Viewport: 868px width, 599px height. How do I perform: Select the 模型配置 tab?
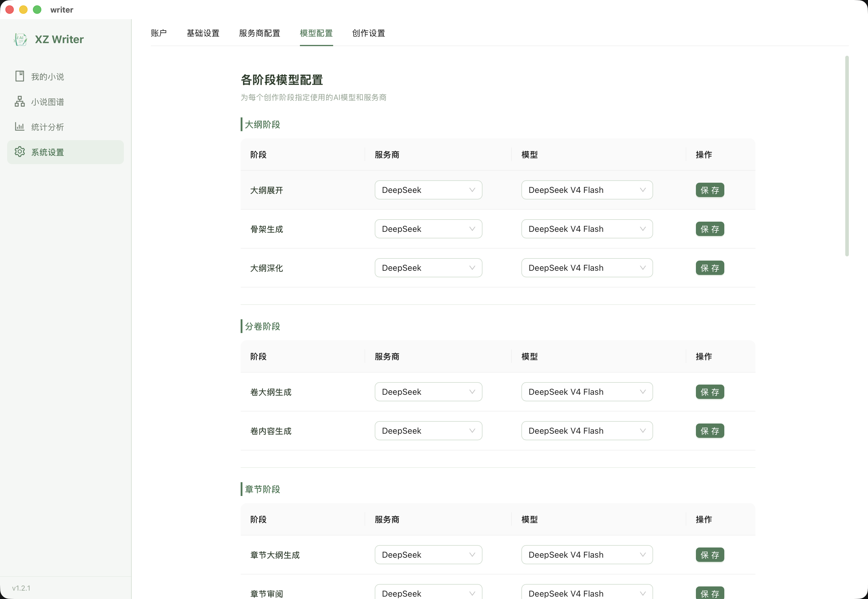[316, 33]
